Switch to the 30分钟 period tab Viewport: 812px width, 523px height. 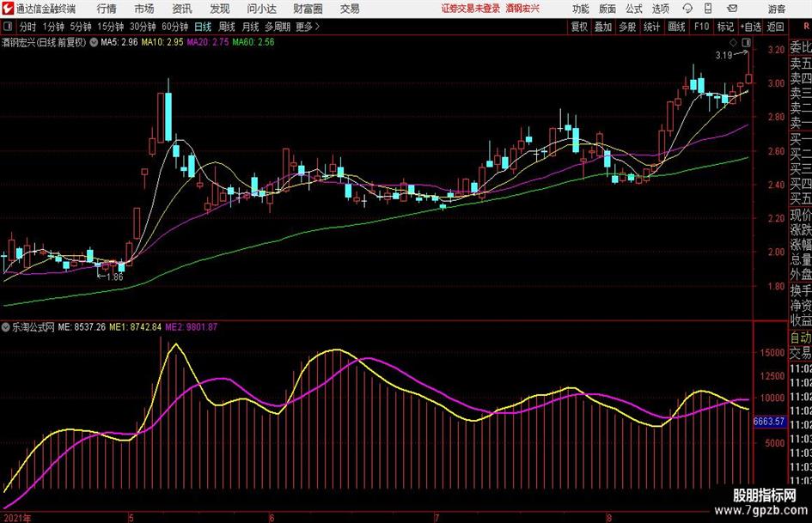click(143, 27)
